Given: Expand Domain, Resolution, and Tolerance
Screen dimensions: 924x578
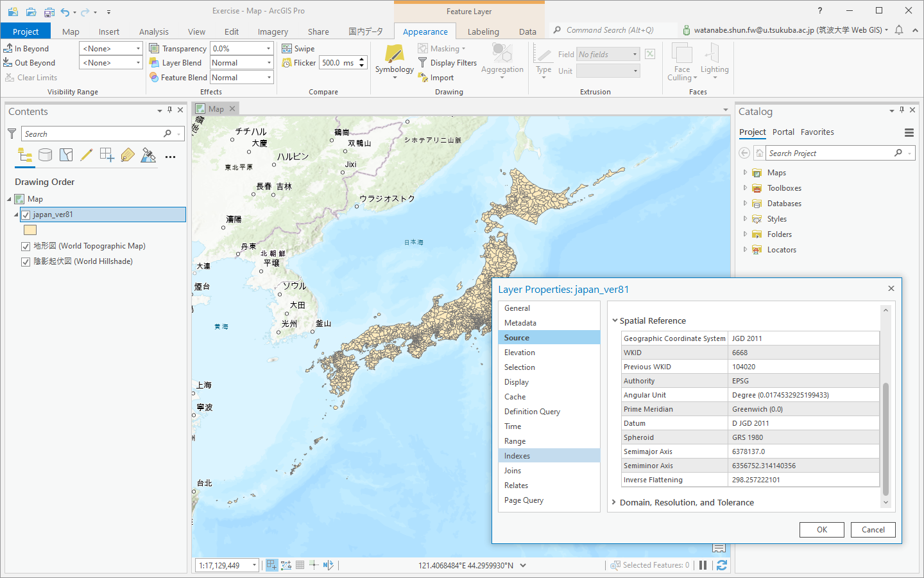Looking at the screenshot, I should click(614, 502).
